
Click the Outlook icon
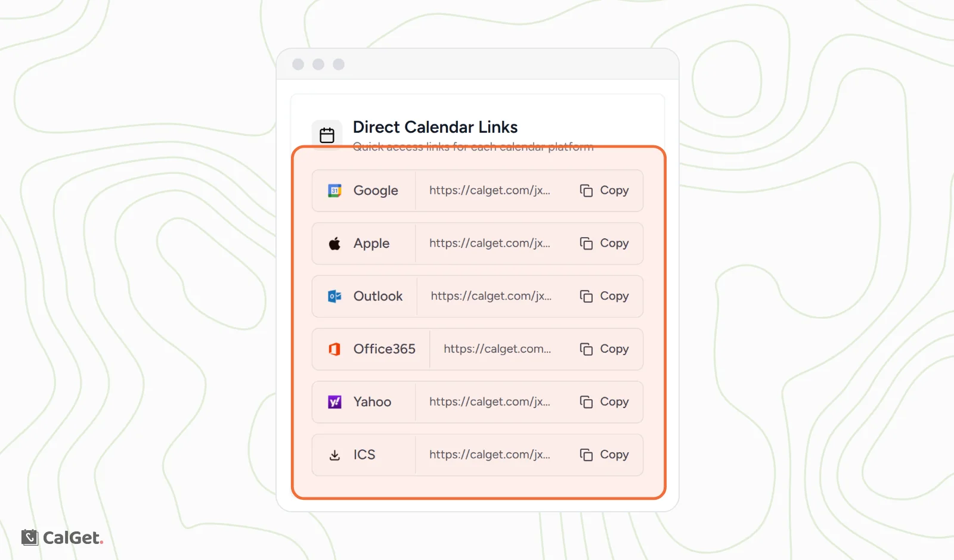coord(334,296)
